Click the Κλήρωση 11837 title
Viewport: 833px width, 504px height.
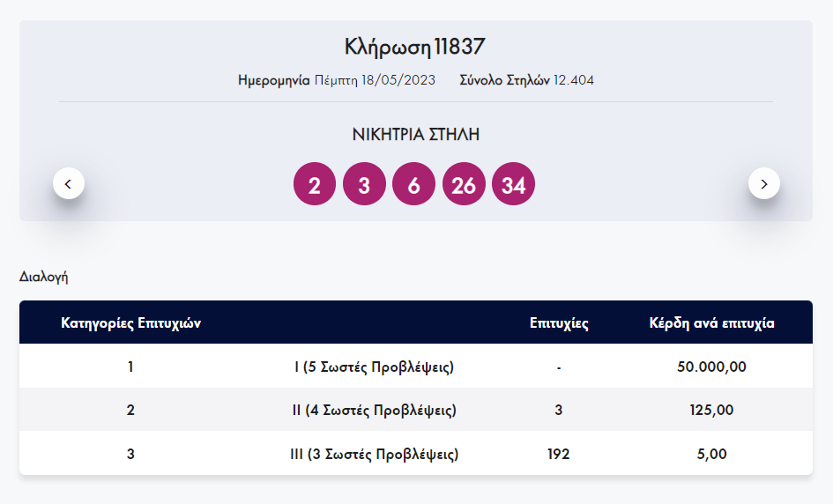click(415, 48)
